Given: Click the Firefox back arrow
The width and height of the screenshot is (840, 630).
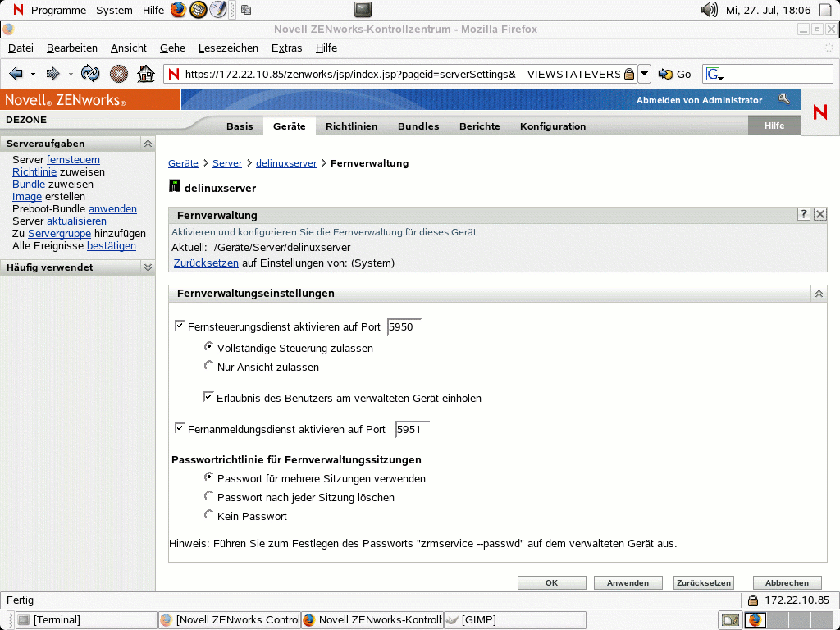Looking at the screenshot, I should [x=16, y=73].
